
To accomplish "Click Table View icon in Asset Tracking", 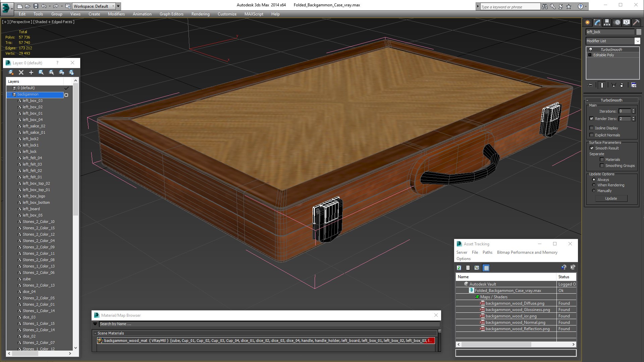I will (486, 268).
